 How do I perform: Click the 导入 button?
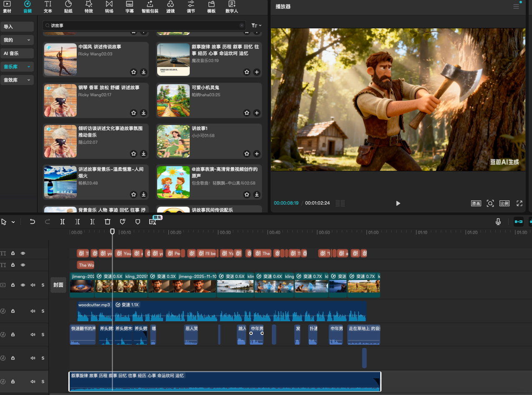tap(17, 27)
